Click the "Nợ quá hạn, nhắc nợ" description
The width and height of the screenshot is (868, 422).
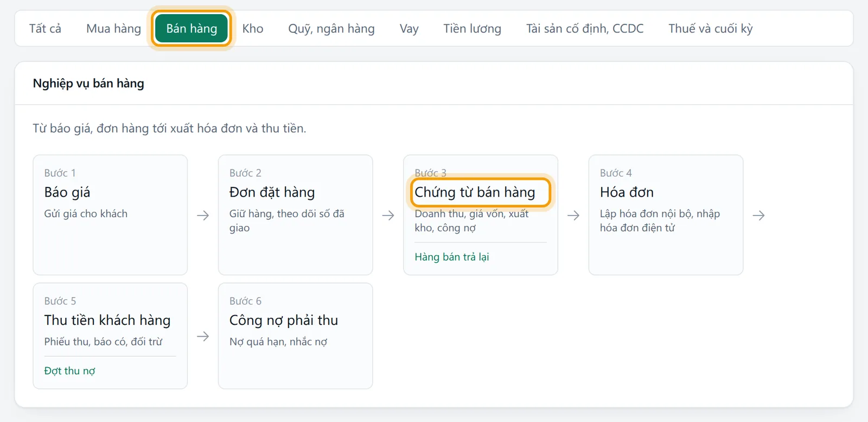coord(278,342)
